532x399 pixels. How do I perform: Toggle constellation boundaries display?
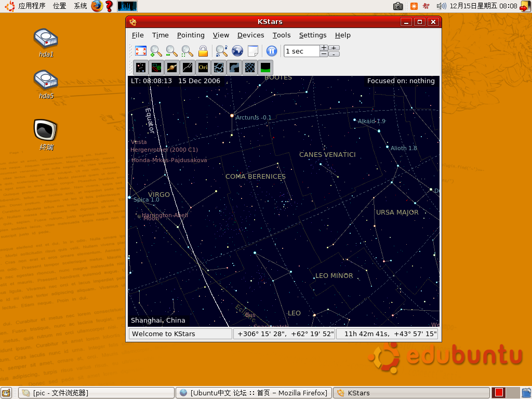219,68
